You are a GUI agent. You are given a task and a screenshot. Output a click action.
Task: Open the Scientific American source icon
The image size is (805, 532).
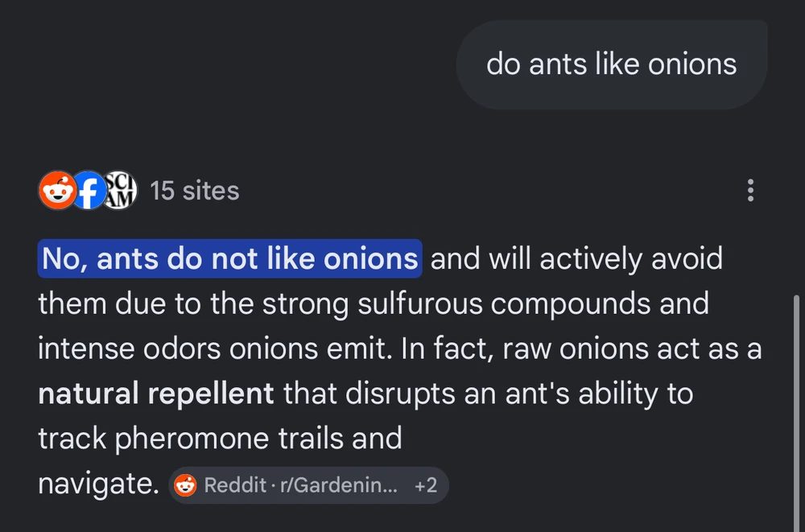tap(120, 191)
